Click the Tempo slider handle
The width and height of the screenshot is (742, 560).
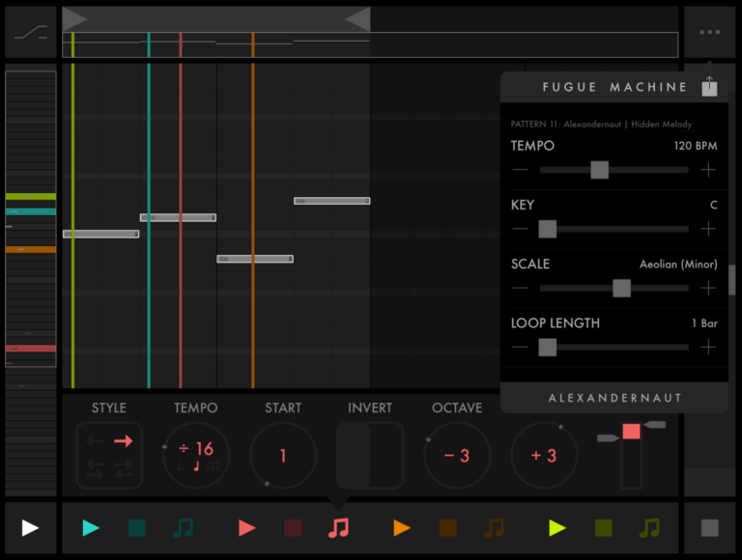600,170
